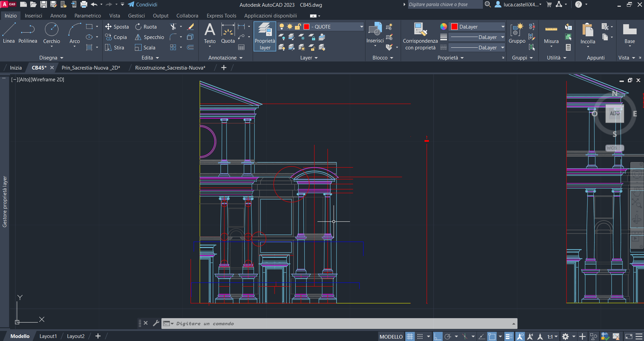Click the red QUOTE layer color swatch
This screenshot has height=341, width=644.
(306, 27)
